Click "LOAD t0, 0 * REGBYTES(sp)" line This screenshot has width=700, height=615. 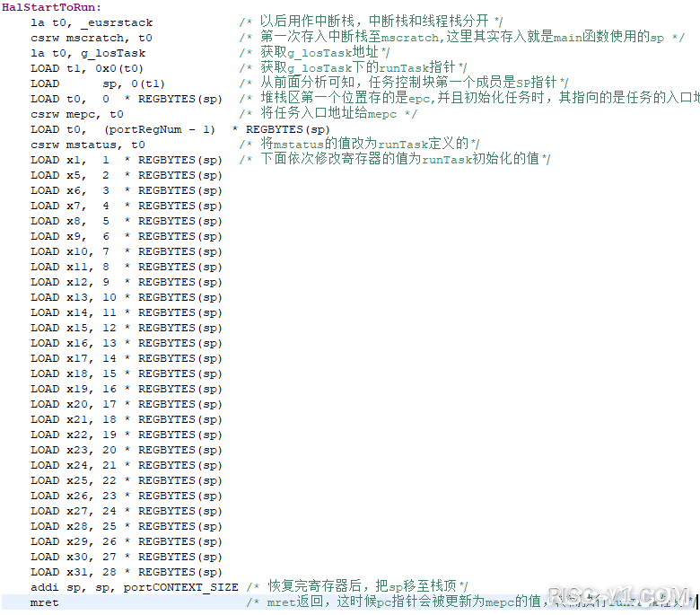[127, 99]
